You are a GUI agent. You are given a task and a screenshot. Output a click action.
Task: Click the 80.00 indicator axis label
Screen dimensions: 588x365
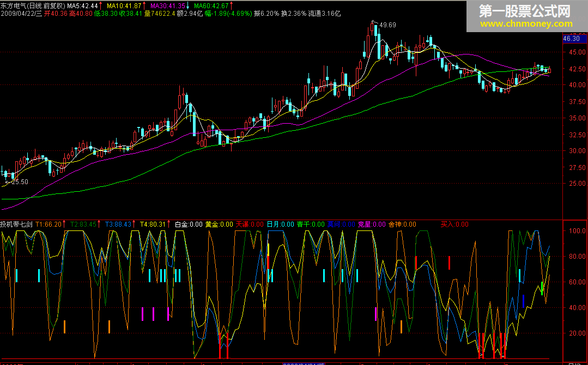[x=578, y=257]
